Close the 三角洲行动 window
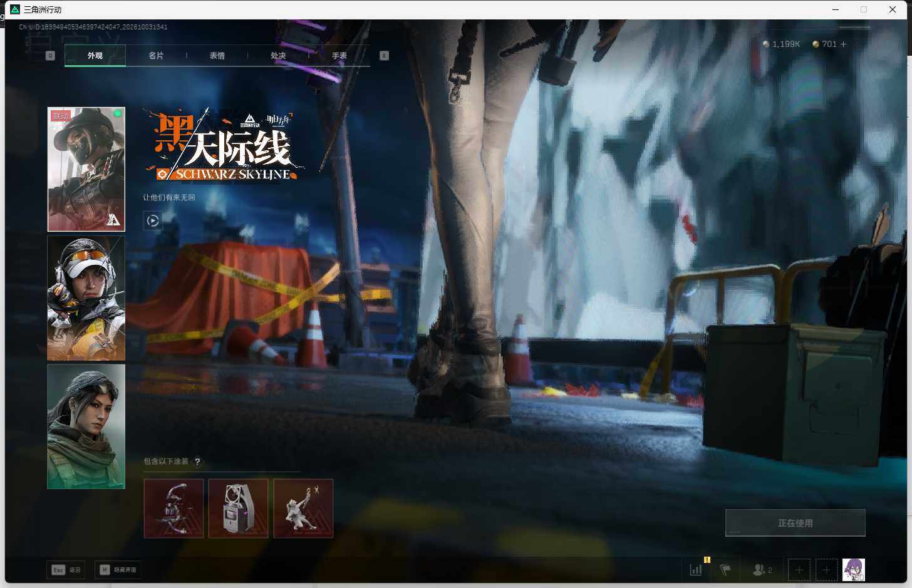The image size is (912, 588). click(893, 9)
